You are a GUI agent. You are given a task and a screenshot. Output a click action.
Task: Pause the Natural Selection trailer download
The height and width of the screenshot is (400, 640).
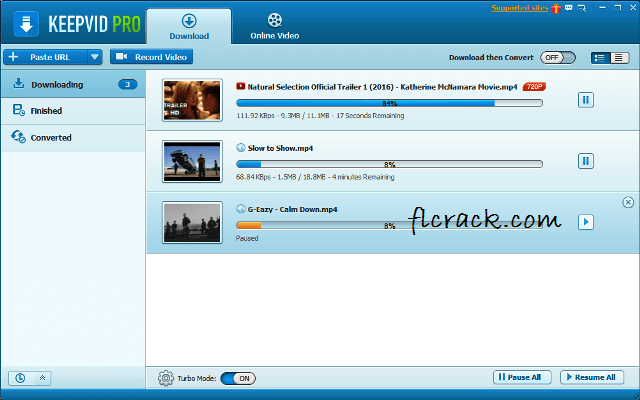point(585,100)
